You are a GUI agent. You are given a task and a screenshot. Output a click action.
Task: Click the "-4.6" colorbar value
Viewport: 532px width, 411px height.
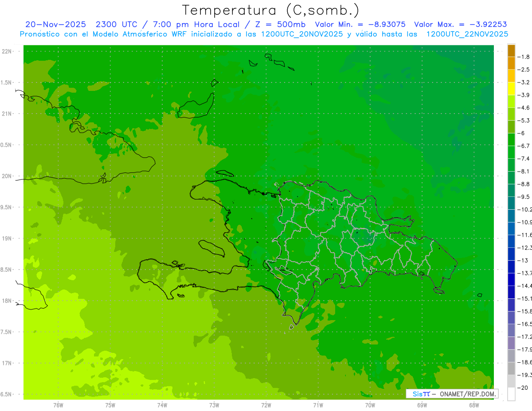coord(523,108)
